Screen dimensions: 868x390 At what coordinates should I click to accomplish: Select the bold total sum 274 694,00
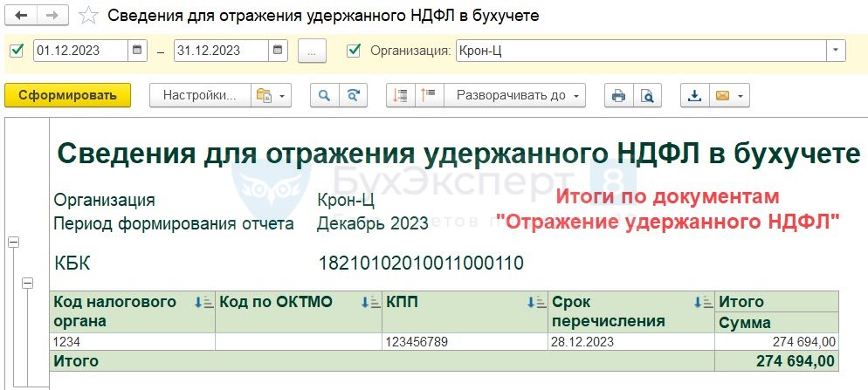click(x=776, y=361)
